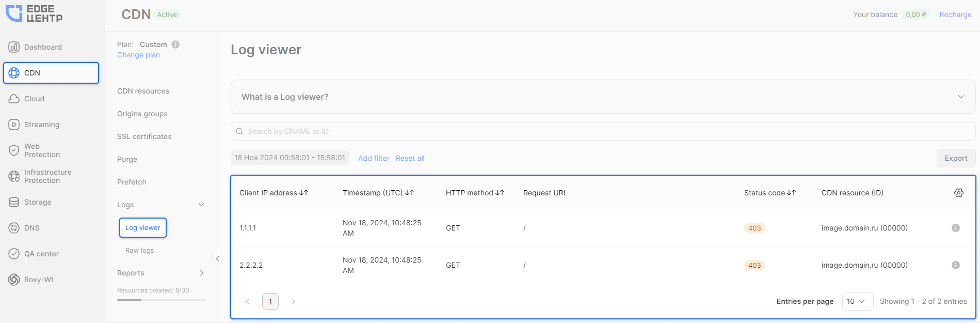
Task: Open Storage database icon
Action: pyautogui.click(x=14, y=202)
